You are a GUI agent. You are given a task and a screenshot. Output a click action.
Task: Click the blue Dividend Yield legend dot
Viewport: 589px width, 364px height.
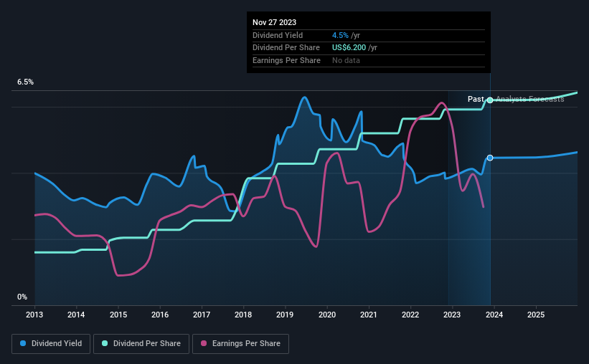pos(23,343)
